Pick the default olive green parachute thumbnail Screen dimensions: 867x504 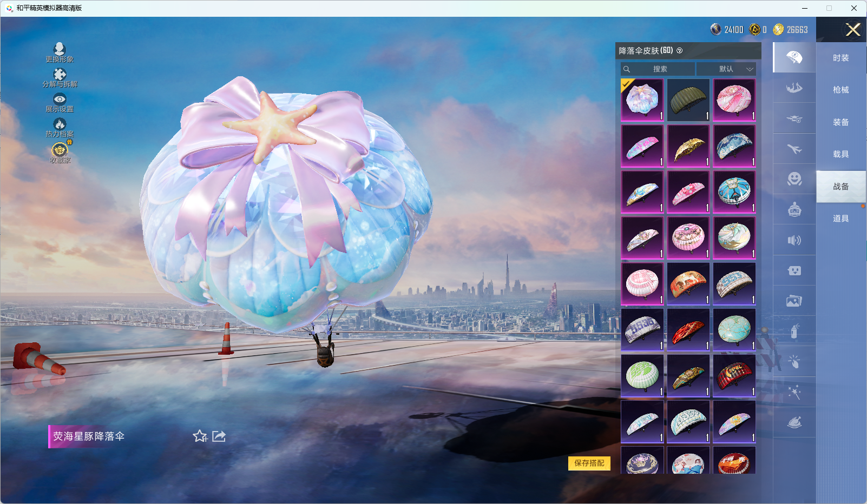pyautogui.click(x=688, y=100)
